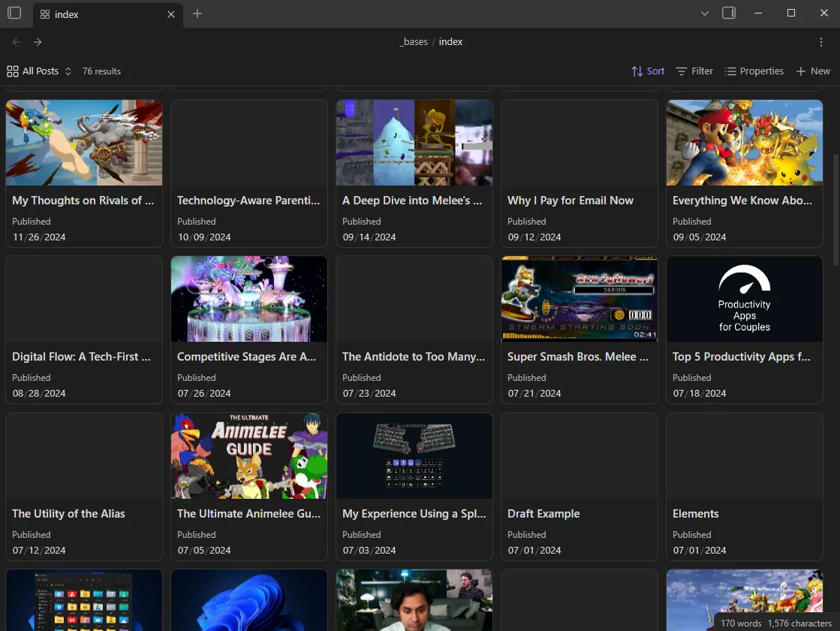
Task: Open The Ultimate Animelee Guide thumbnail
Action: [248, 456]
